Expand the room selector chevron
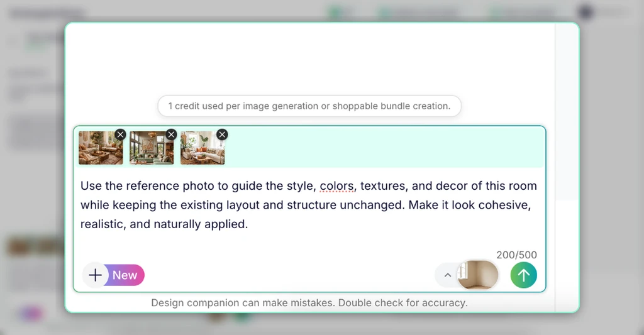This screenshot has width=644, height=335. coord(448,275)
